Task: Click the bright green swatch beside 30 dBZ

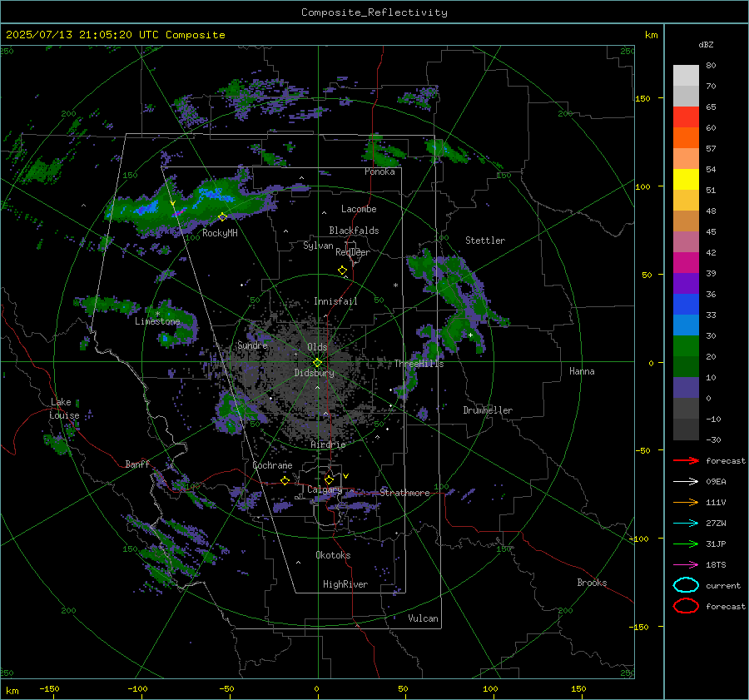Action: click(x=686, y=345)
